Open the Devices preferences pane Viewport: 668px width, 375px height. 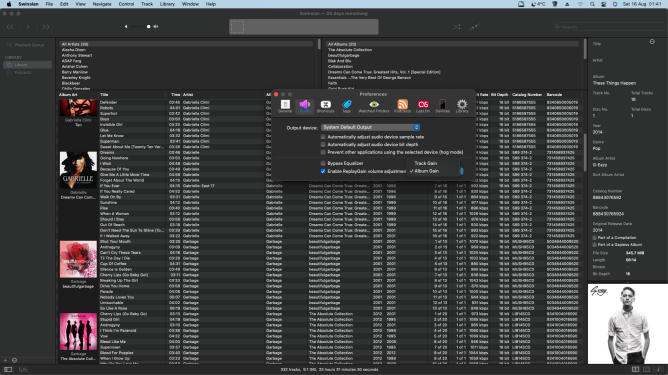(442, 106)
